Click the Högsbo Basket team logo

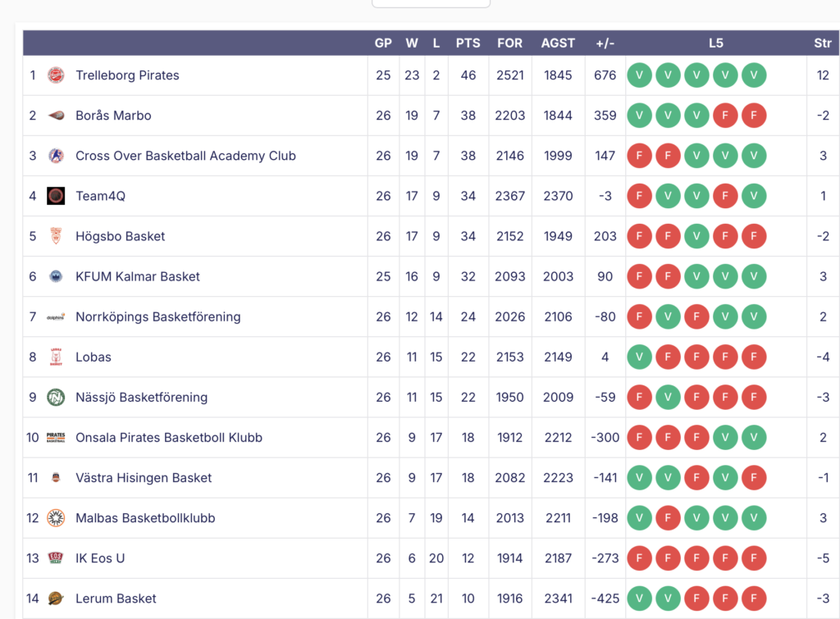(56, 236)
